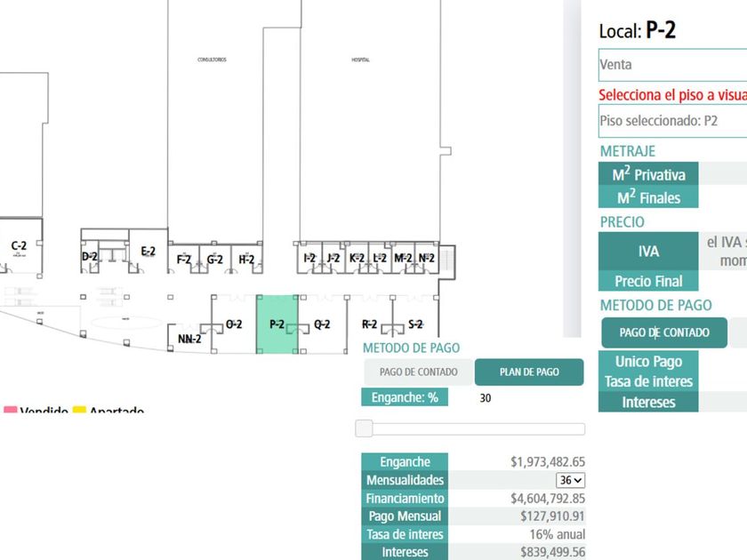747x560 pixels.
Task: Select unit K-2 on the floor plan
Action: click(x=357, y=258)
